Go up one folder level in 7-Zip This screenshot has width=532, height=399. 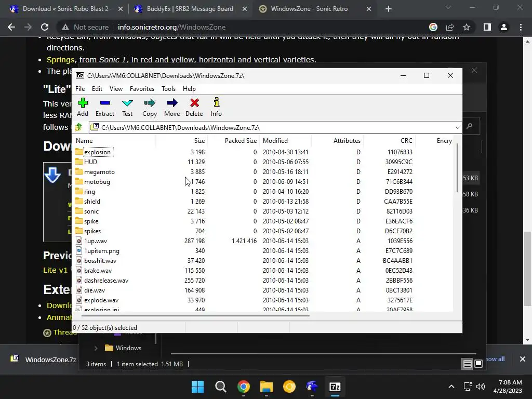[78, 127]
